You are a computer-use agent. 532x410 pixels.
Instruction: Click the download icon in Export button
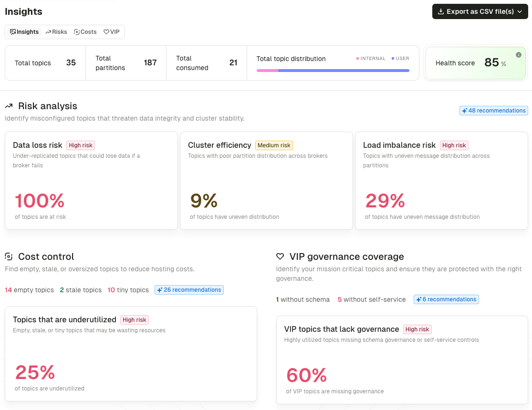coord(441,11)
